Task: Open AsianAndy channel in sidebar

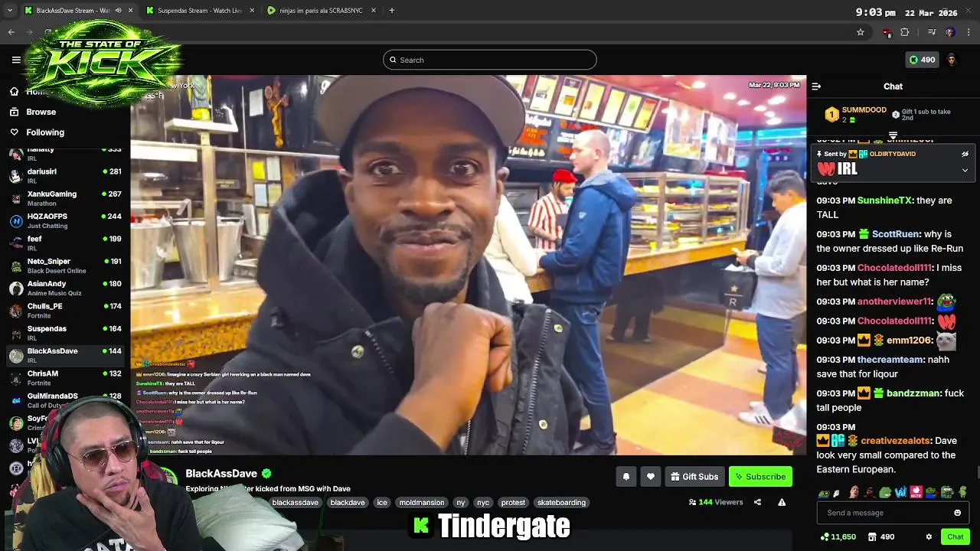Action: tap(65, 288)
